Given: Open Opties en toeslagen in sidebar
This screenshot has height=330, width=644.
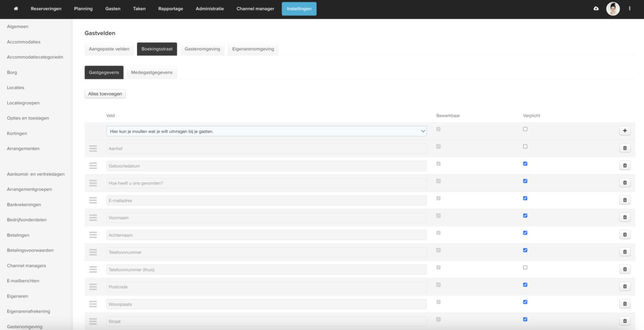Looking at the screenshot, I should pyautogui.click(x=28, y=118).
